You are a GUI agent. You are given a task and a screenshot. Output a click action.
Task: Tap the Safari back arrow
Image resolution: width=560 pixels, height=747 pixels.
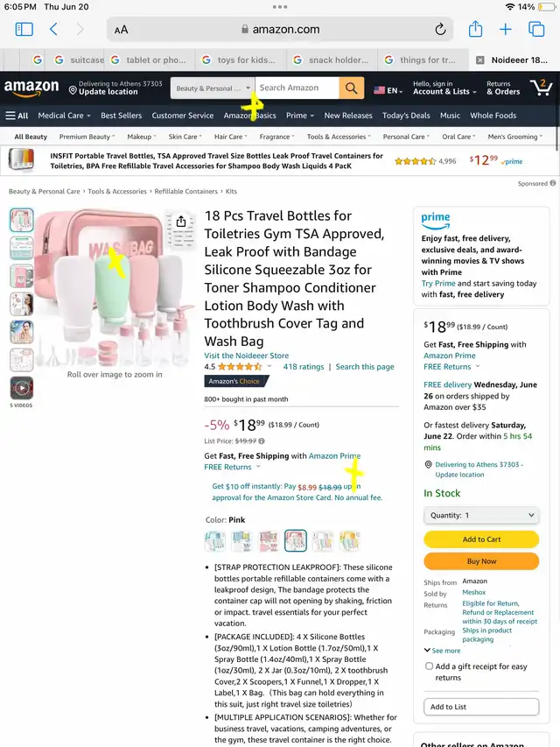pyautogui.click(x=53, y=30)
